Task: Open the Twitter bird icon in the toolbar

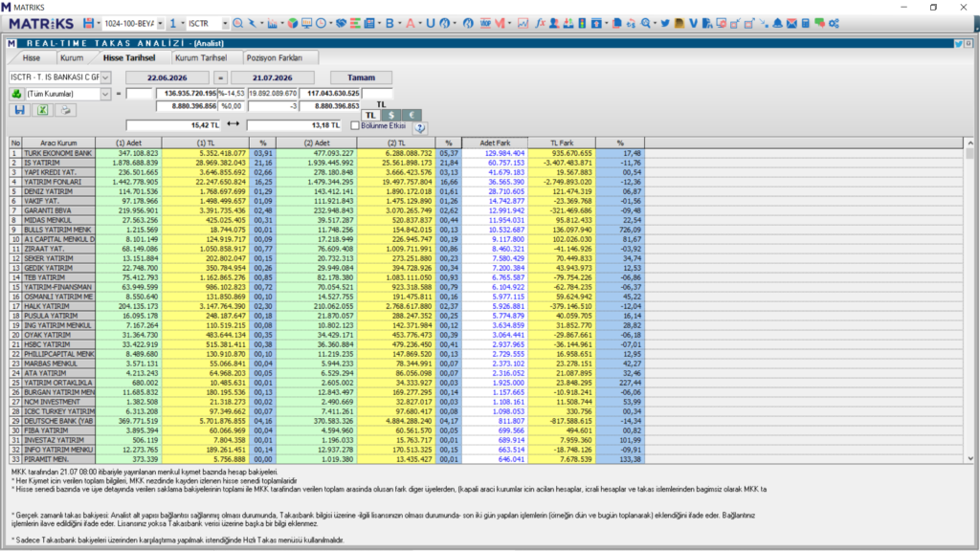Action: [x=665, y=23]
